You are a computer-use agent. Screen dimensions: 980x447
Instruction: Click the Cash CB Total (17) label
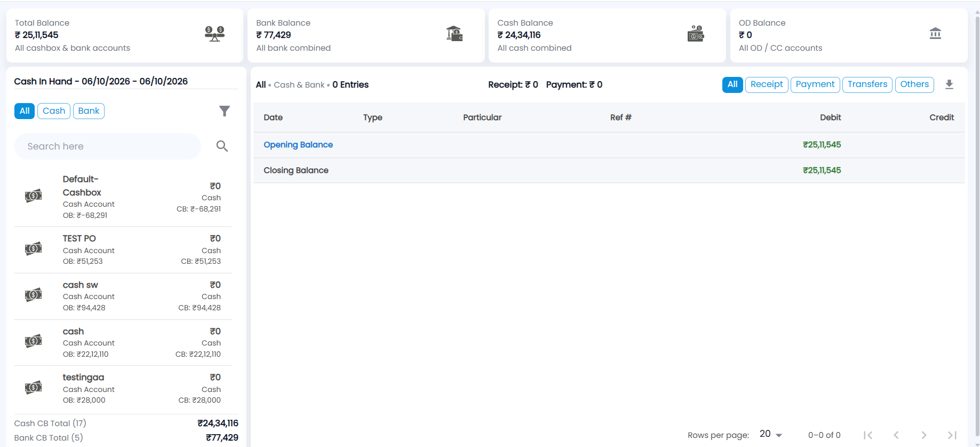(50, 424)
